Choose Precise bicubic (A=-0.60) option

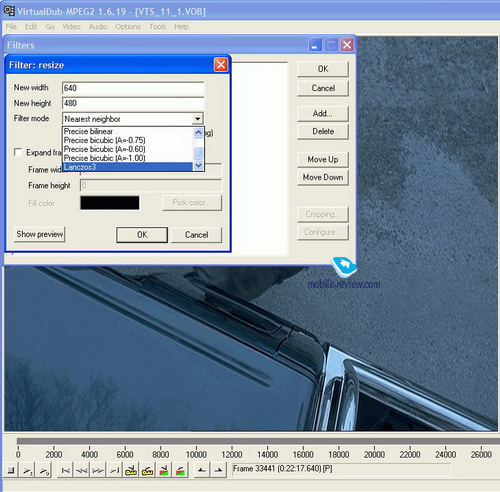tap(127, 149)
